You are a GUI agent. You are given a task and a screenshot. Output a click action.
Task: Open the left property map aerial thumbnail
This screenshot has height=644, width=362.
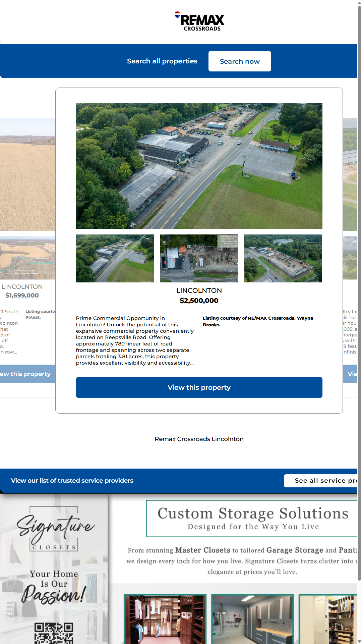27,258
